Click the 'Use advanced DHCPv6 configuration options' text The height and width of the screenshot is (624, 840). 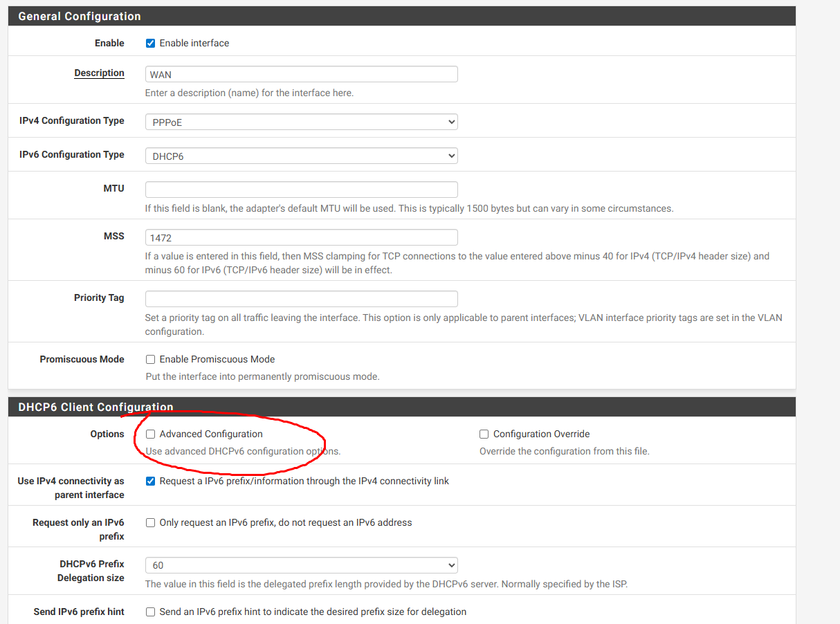[x=243, y=451]
